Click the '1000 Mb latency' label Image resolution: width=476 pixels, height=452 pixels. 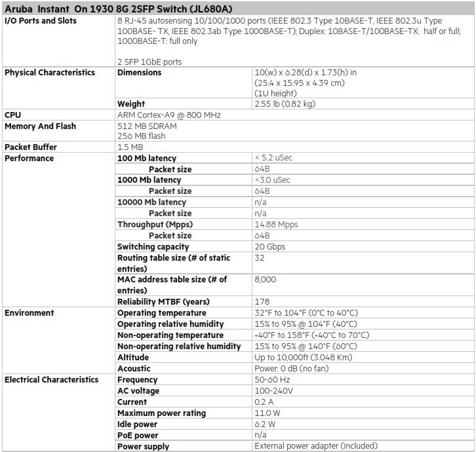[149, 180]
